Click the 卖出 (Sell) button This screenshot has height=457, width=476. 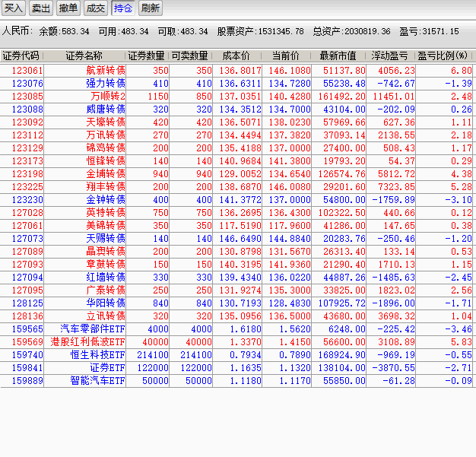click(x=41, y=8)
